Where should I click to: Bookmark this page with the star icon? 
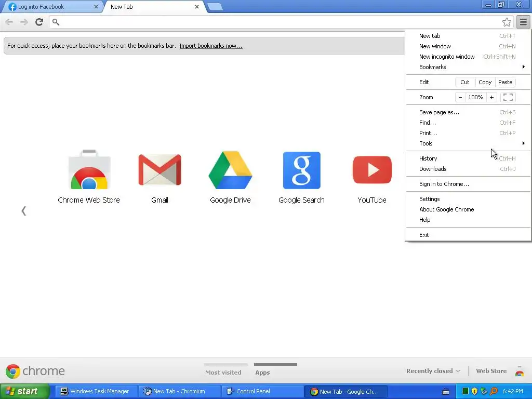(x=507, y=22)
